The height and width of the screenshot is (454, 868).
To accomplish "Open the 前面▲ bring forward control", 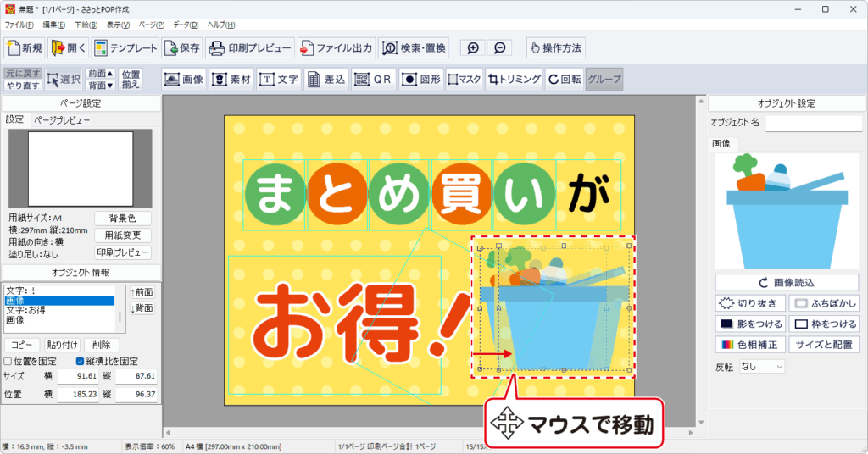I will click(x=101, y=74).
